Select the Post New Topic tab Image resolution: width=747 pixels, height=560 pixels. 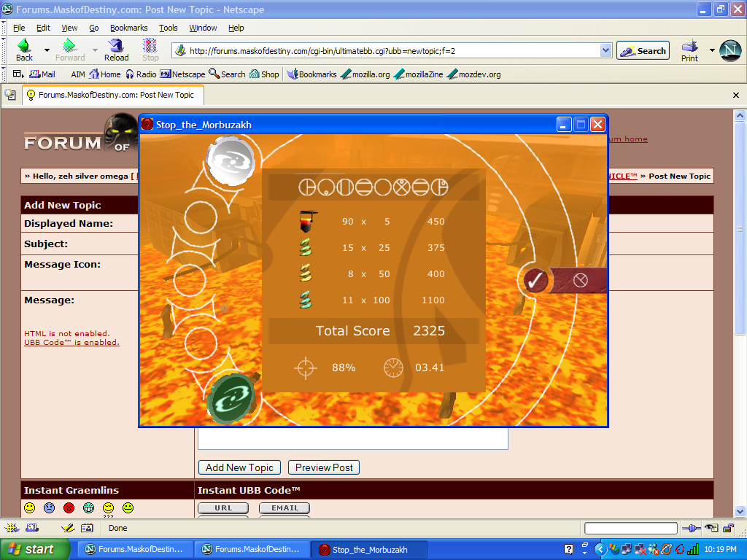tap(113, 95)
